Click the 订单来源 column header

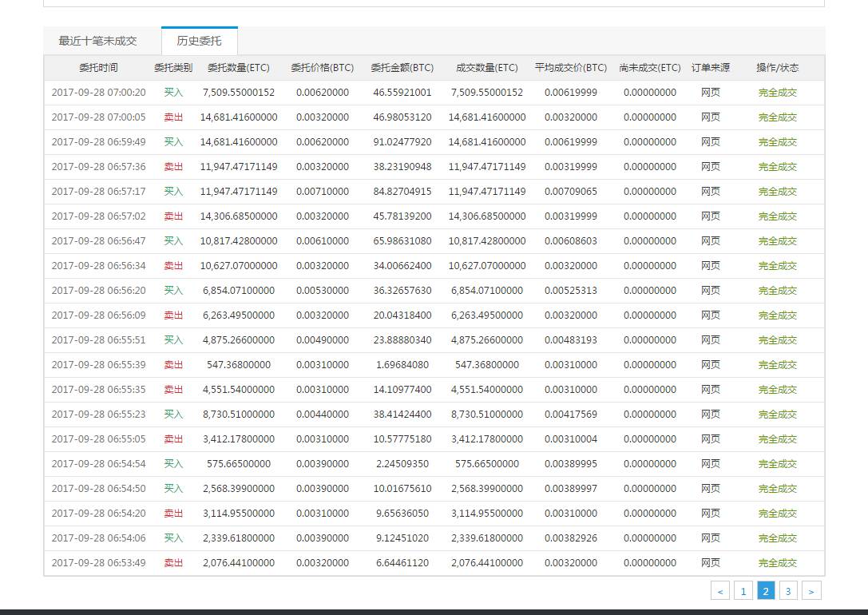tap(710, 68)
